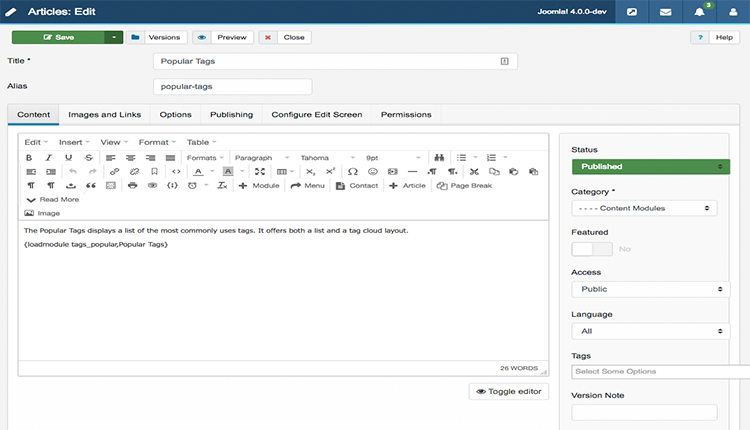Open the Status dropdown showing Published
The width and height of the screenshot is (750, 430).
[x=650, y=167]
